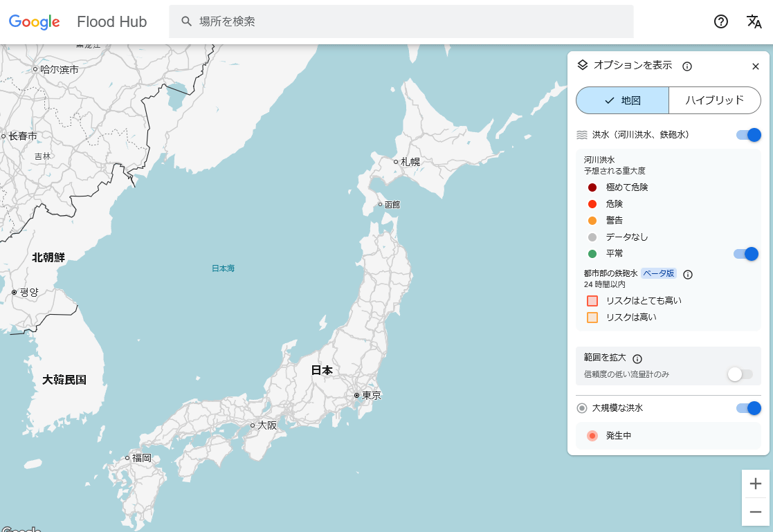Click the Flood Hub title link

tap(112, 22)
